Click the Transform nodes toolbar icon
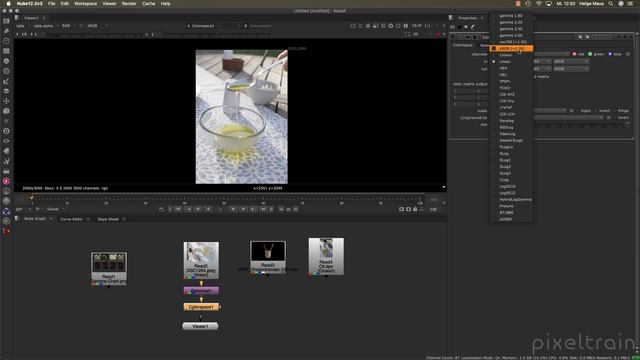This screenshot has height=360, width=640. [6, 101]
